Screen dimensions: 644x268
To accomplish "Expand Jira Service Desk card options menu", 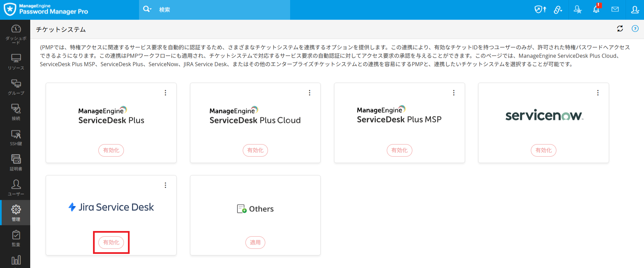I will coord(165,185).
